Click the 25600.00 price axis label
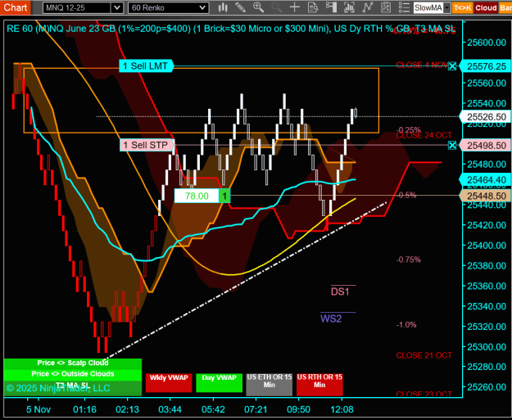 [487, 43]
